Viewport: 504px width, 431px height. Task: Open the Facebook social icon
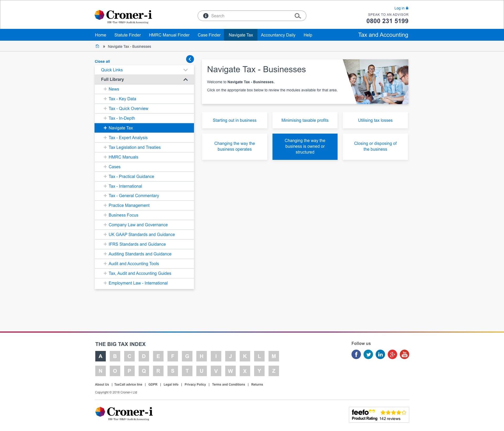click(356, 354)
